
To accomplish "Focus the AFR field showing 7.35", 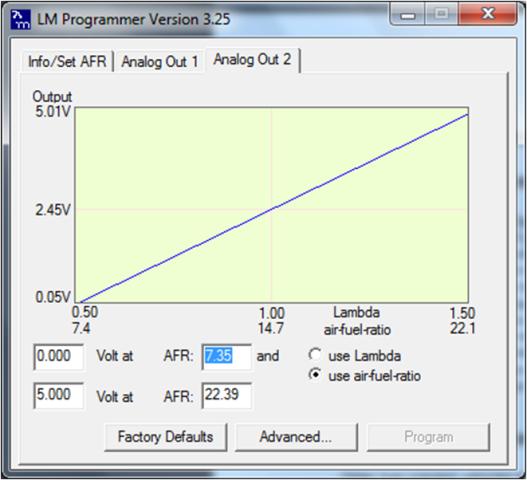I will pos(226,357).
